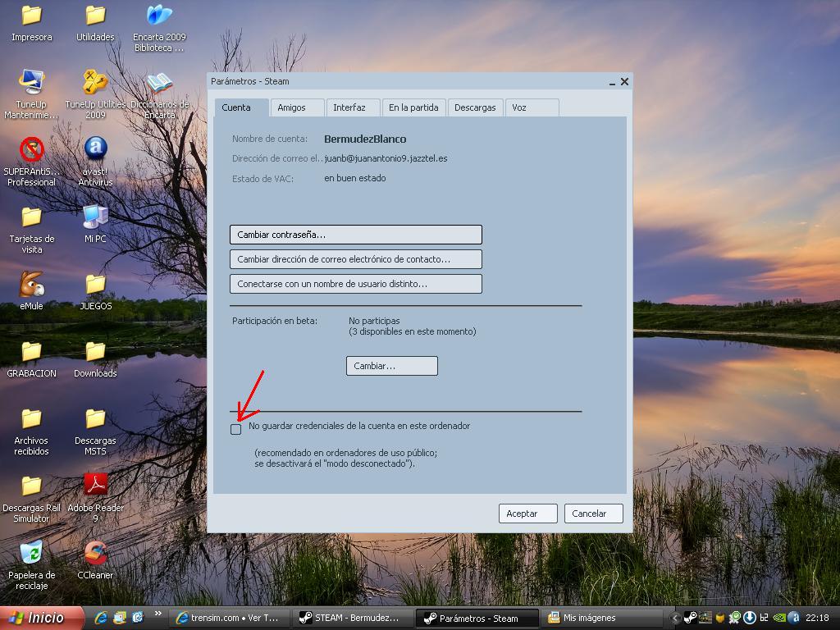The width and height of the screenshot is (840, 630).
Task: Open the eMule desktop icon
Action: click(31, 285)
